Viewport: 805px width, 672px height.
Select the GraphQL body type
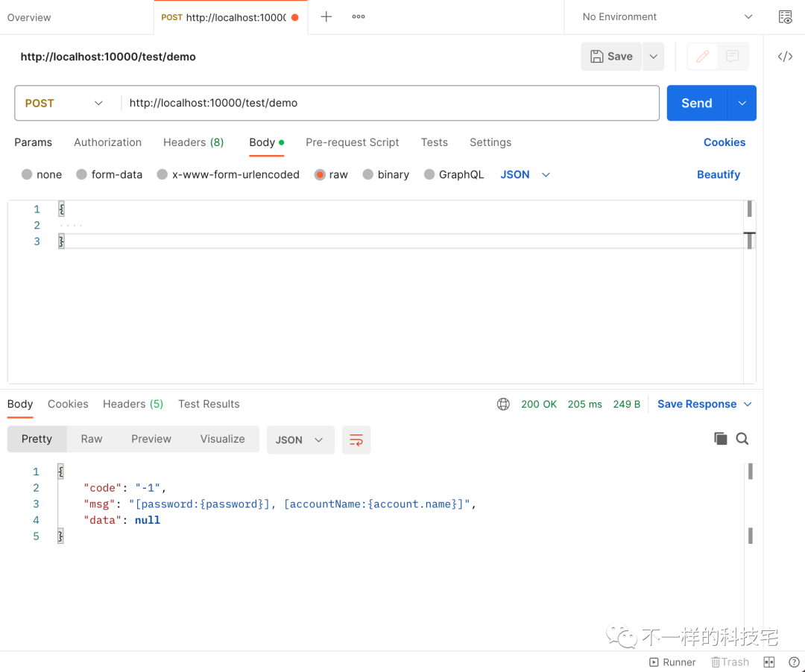coord(454,174)
